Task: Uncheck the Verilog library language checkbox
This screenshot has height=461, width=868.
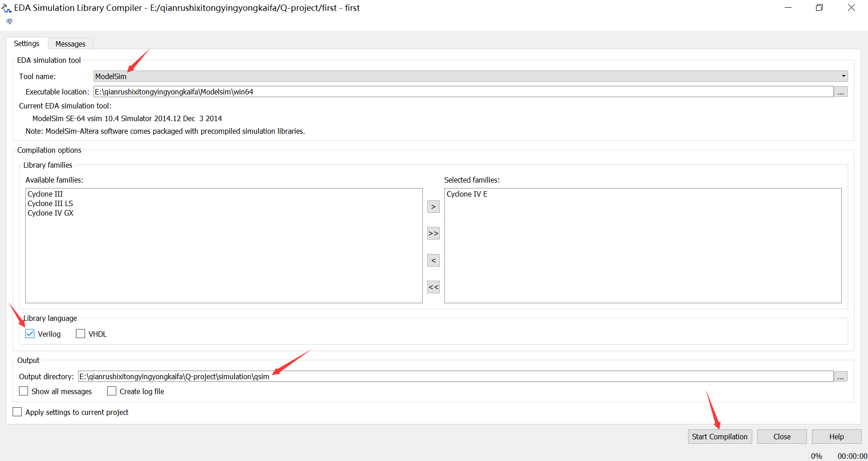Action: 30,334
